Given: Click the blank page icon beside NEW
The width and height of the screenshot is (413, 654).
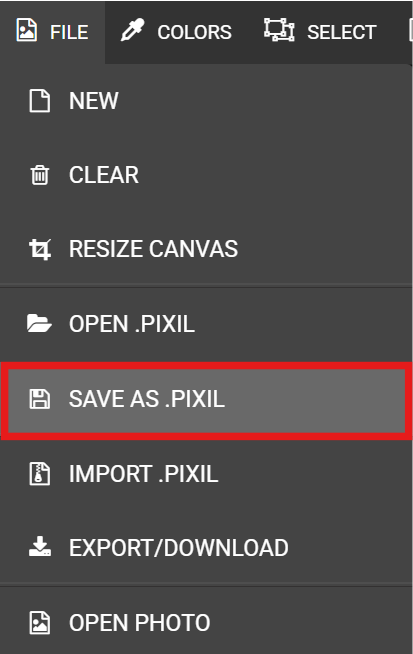Looking at the screenshot, I should click(x=40, y=101).
